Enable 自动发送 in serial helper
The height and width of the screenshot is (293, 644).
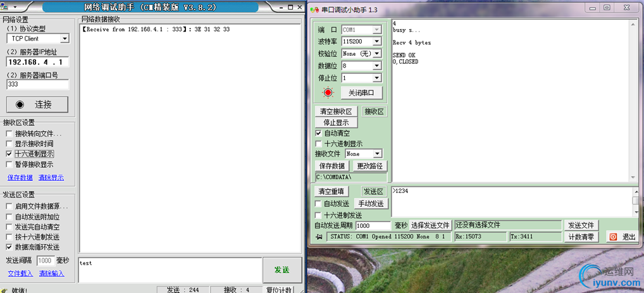(x=318, y=203)
